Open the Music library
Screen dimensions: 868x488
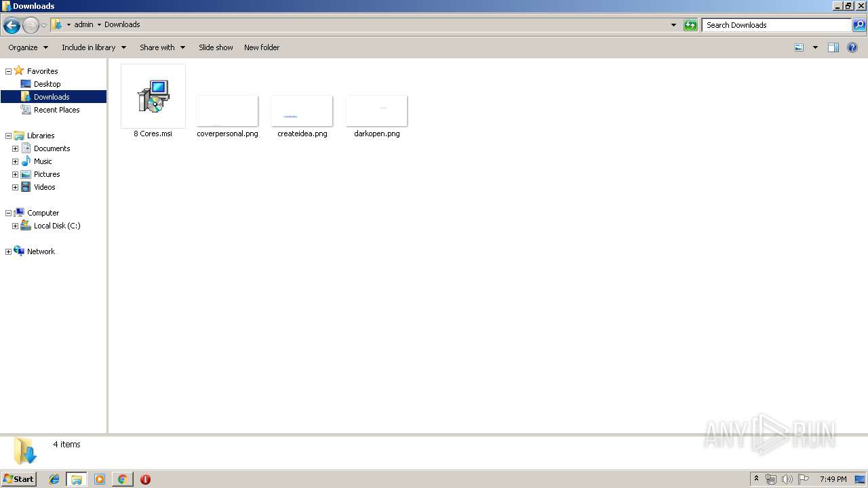pyautogui.click(x=43, y=161)
